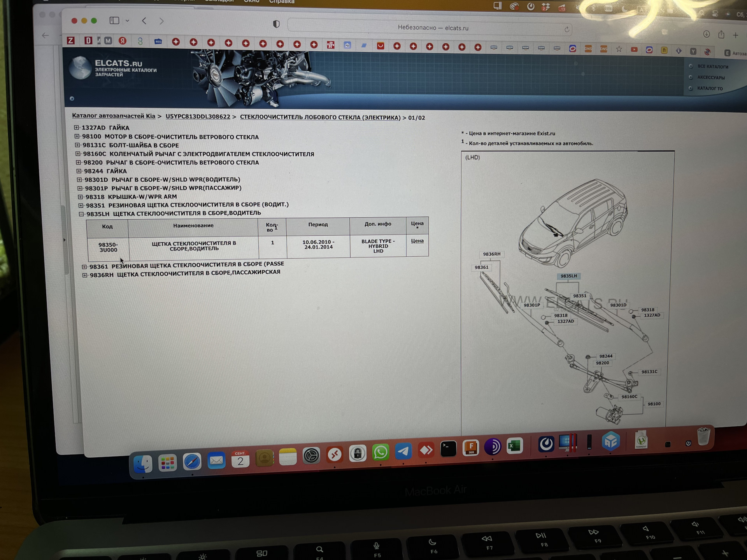Viewport: 747px width, 560px height.
Task: Expand the 98160C КОЛЕНЧАТЫЙ РЫЧАГ row
Action: [78, 154]
